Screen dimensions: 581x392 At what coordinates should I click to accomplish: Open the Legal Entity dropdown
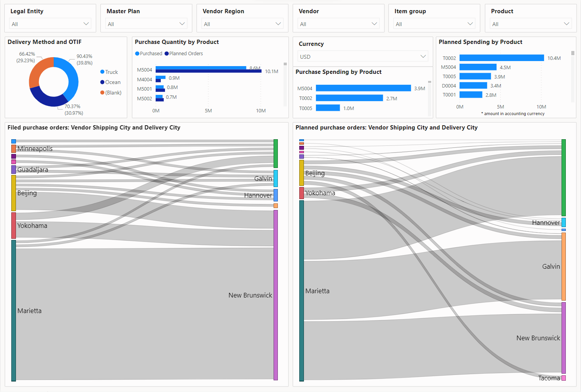pyautogui.click(x=50, y=24)
